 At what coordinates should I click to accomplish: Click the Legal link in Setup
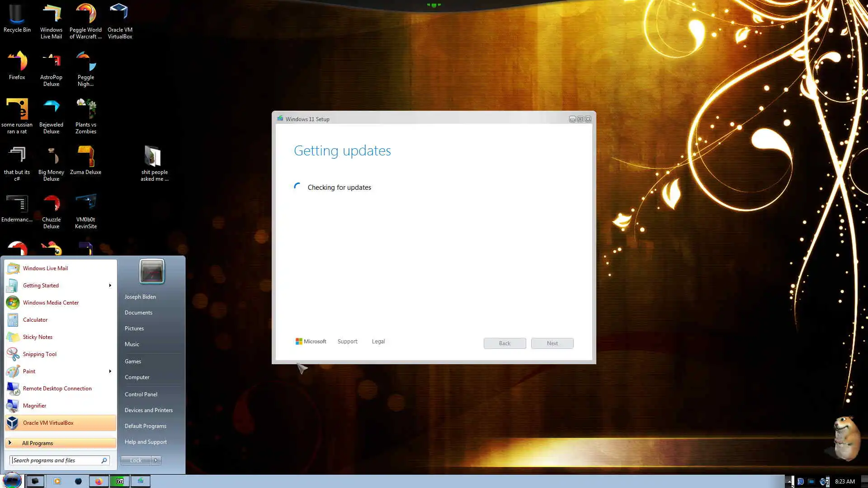click(378, 342)
